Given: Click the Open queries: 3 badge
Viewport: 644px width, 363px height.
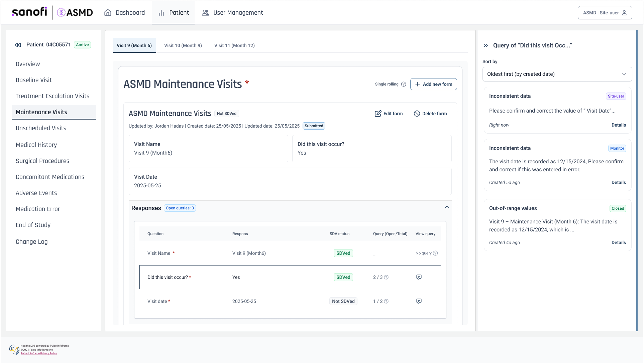Looking at the screenshot, I should (180, 208).
